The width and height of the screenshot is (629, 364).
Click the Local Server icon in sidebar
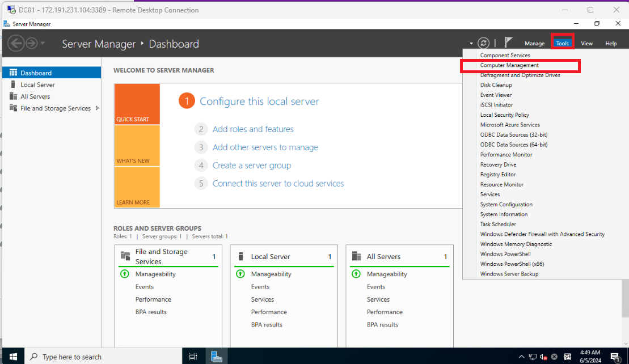tap(13, 84)
